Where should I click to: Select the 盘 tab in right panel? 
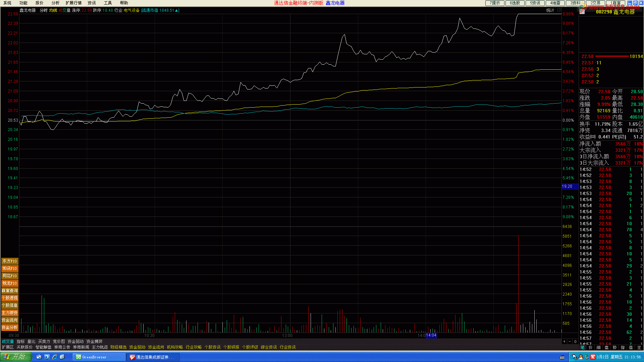click(607, 348)
